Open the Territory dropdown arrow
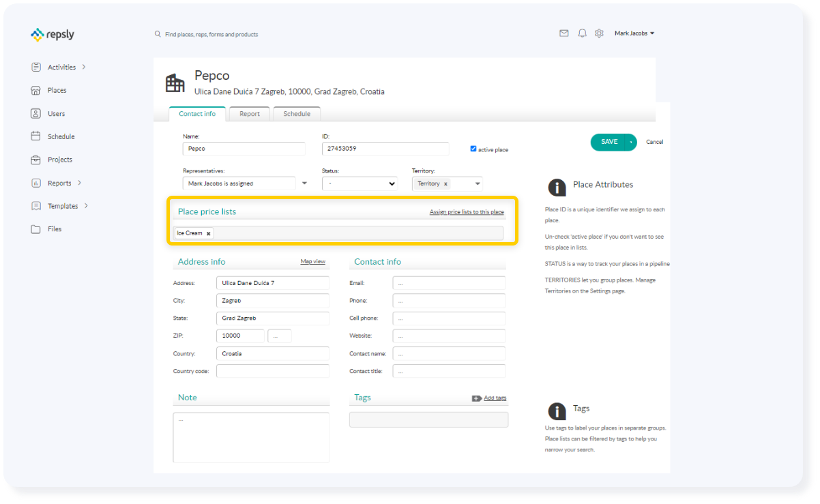Viewport: 820px width, 504px height. point(478,183)
